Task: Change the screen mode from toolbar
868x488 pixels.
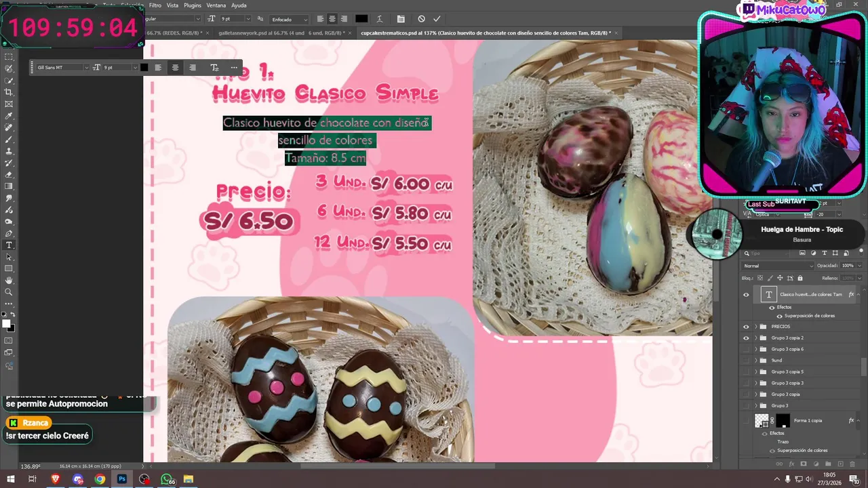Action: click(x=9, y=352)
